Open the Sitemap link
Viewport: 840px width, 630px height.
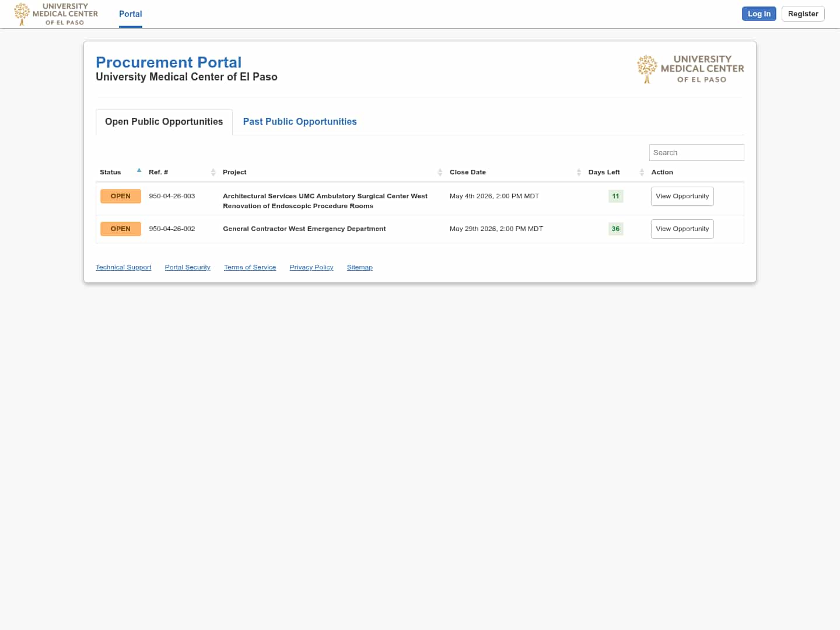coord(359,267)
